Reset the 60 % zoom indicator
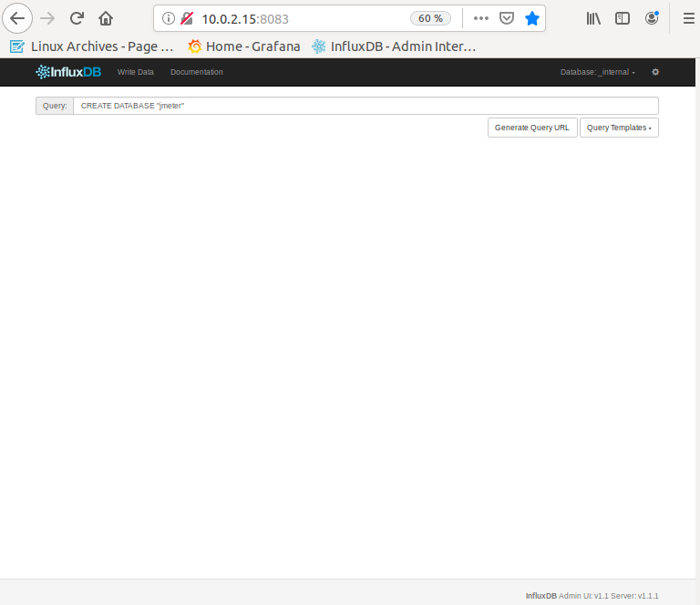This screenshot has width=700, height=605. pyautogui.click(x=430, y=18)
